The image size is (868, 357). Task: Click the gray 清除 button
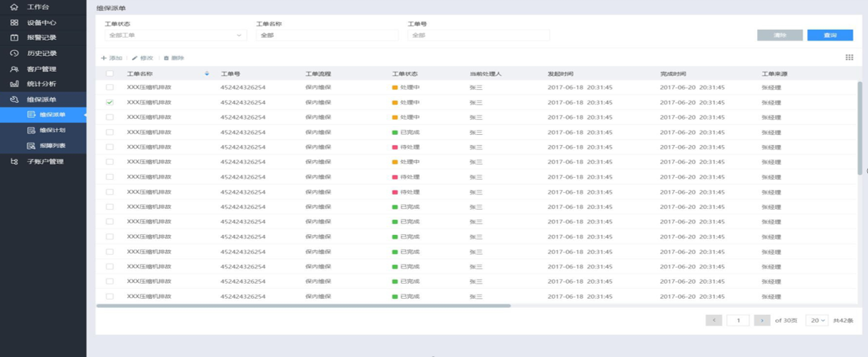780,35
